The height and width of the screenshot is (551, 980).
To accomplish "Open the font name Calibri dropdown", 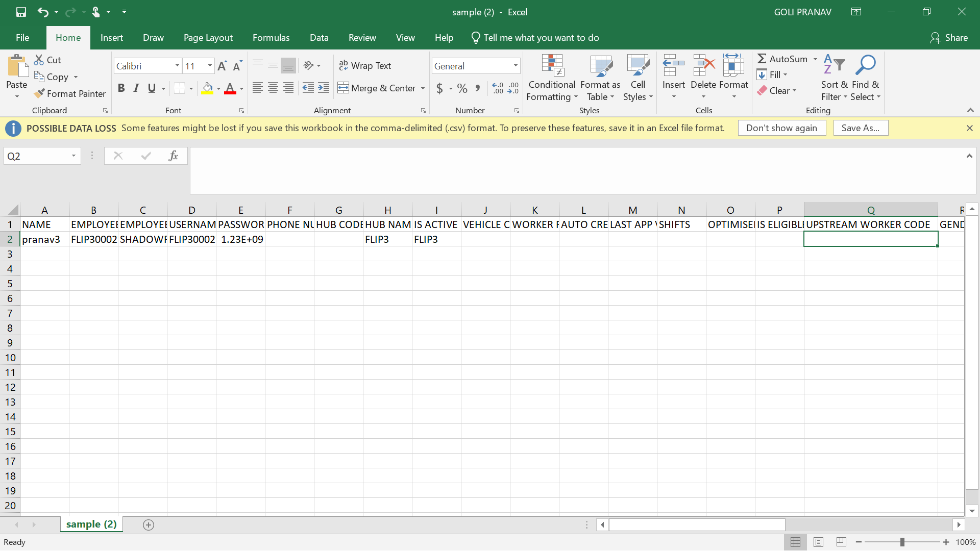I will [177, 66].
